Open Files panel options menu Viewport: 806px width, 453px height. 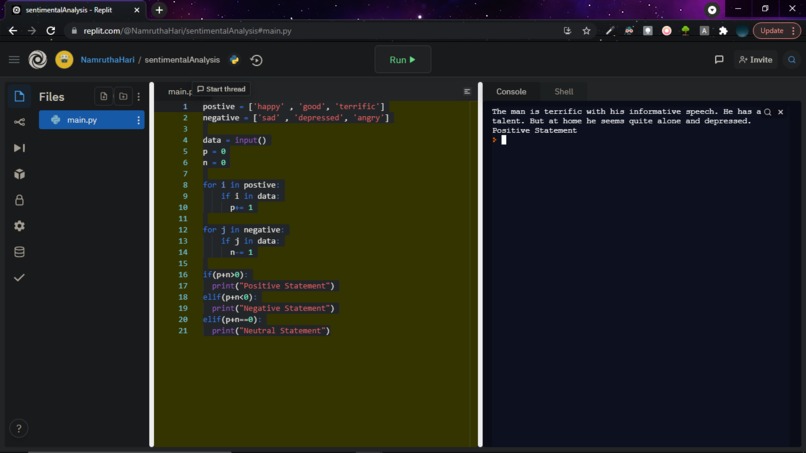pyautogui.click(x=138, y=97)
